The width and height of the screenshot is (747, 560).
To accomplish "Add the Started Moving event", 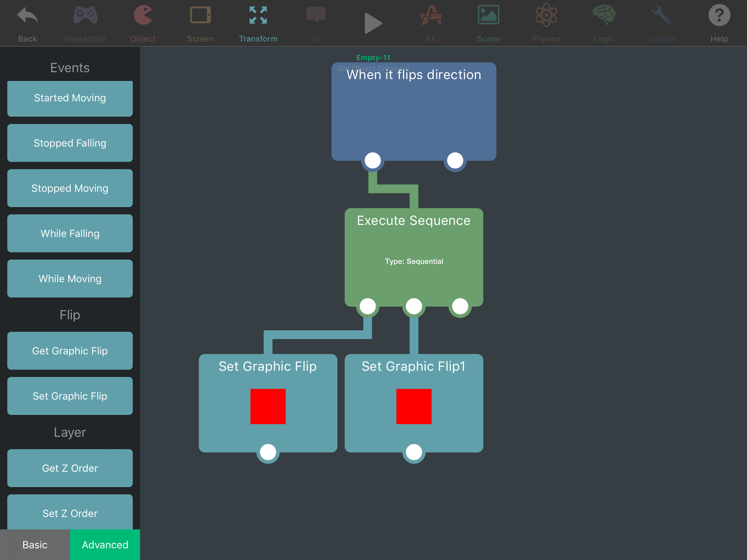I will (70, 98).
